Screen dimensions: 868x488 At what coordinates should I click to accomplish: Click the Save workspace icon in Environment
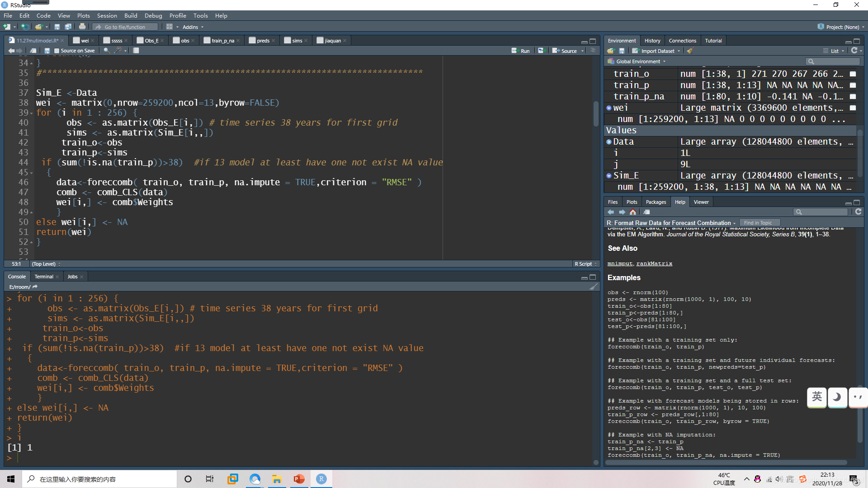tap(622, 51)
